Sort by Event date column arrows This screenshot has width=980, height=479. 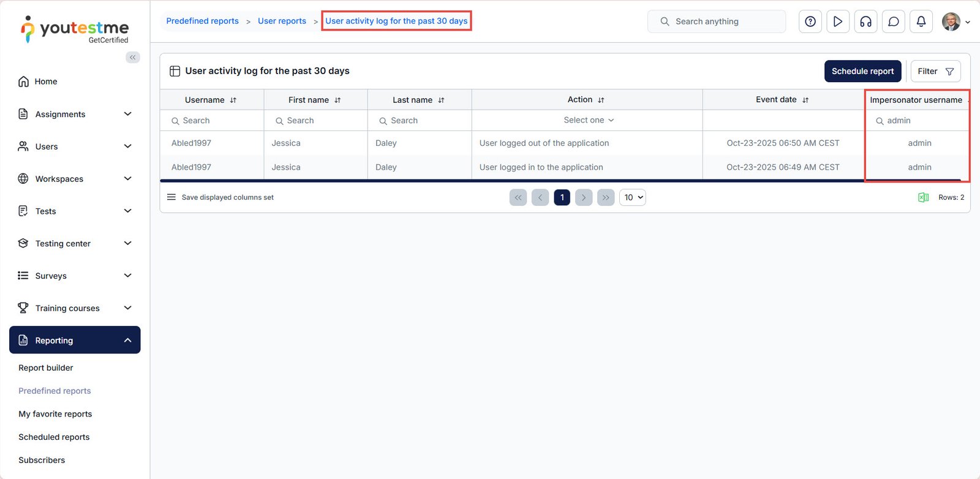click(805, 100)
